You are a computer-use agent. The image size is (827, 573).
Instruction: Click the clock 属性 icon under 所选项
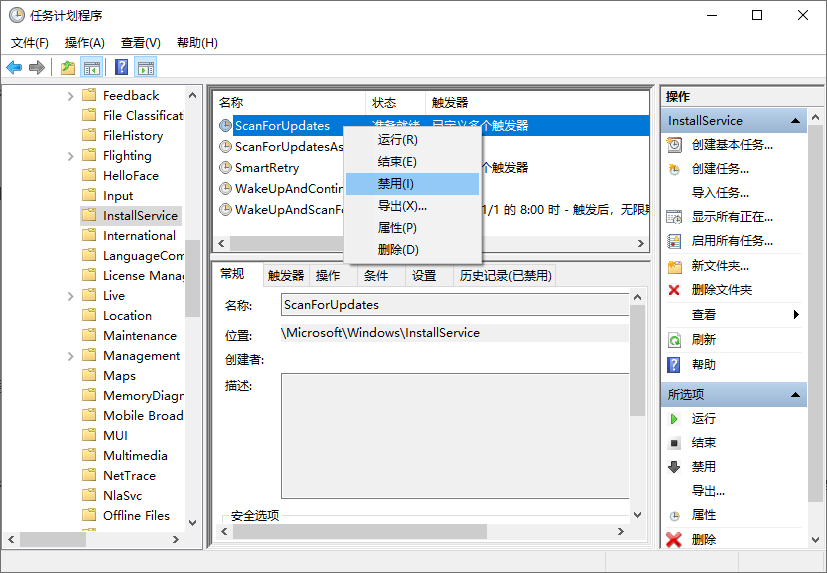pyautogui.click(x=674, y=515)
